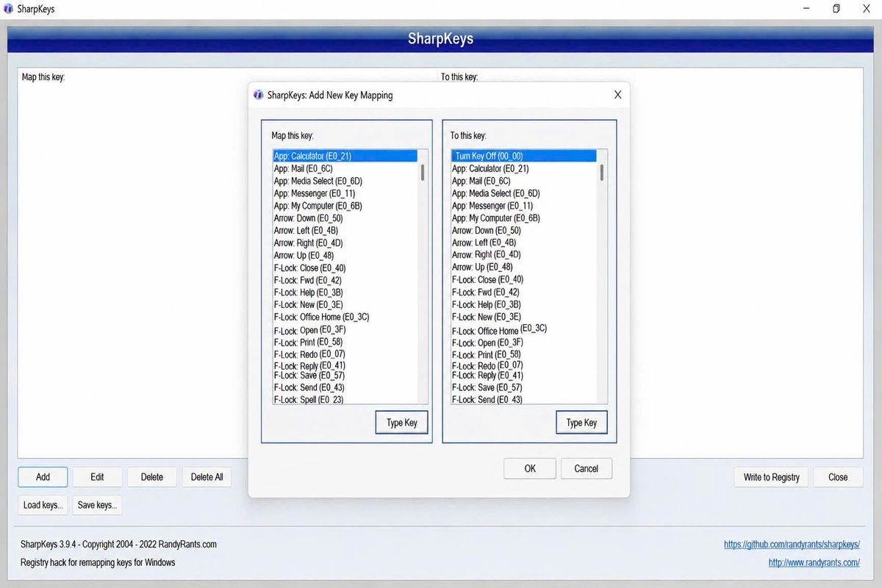882x588 pixels.
Task: Select Turn Key Off (00_00) in To this key list
Action: [x=524, y=156]
